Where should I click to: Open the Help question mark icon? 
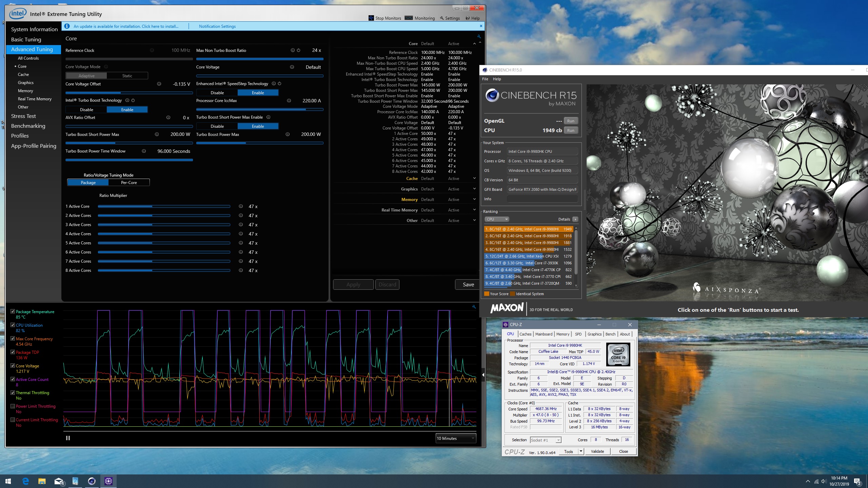[468, 18]
